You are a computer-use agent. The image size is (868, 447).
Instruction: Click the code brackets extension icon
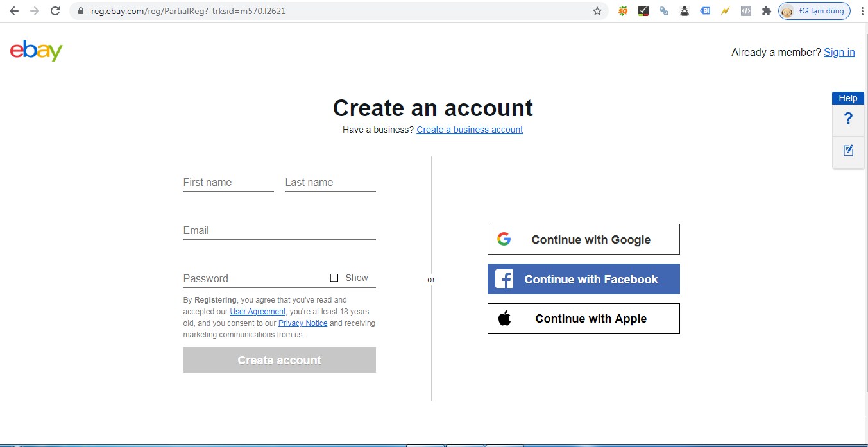(745, 11)
